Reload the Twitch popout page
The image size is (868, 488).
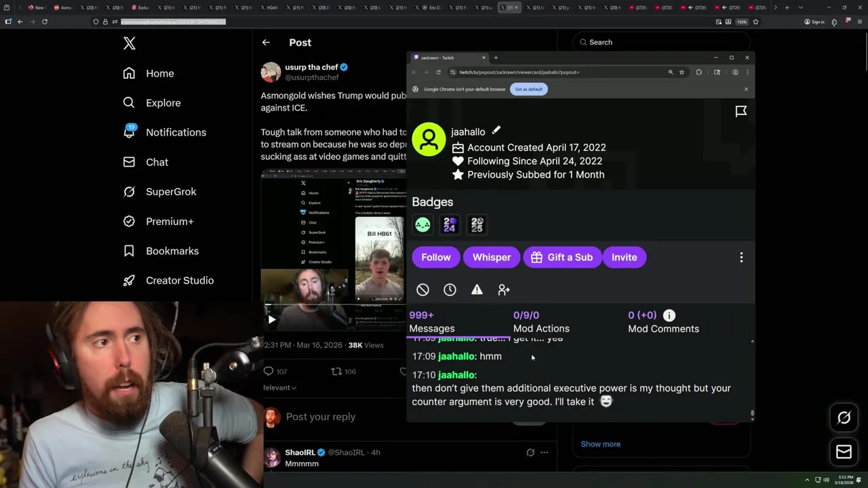pyautogui.click(x=438, y=72)
